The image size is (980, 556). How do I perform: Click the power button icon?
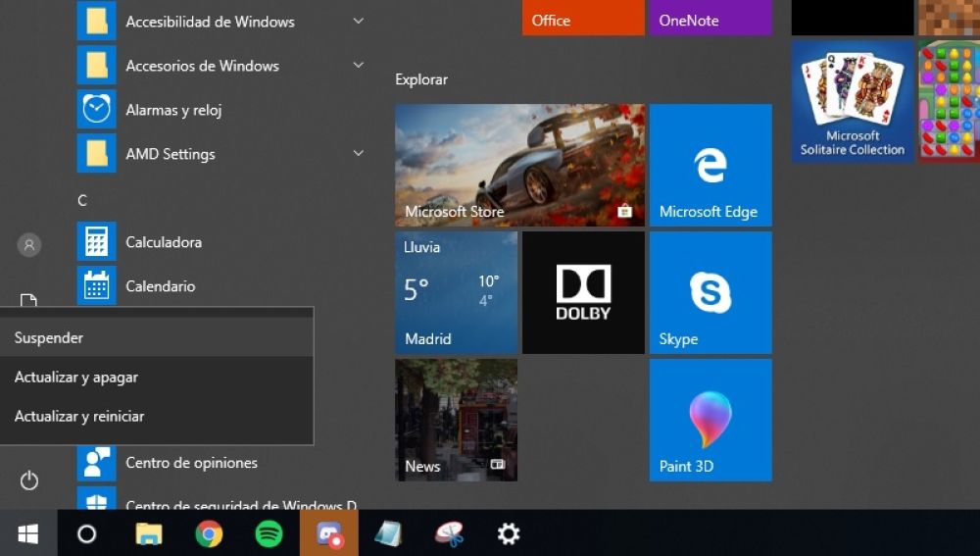pos(29,480)
